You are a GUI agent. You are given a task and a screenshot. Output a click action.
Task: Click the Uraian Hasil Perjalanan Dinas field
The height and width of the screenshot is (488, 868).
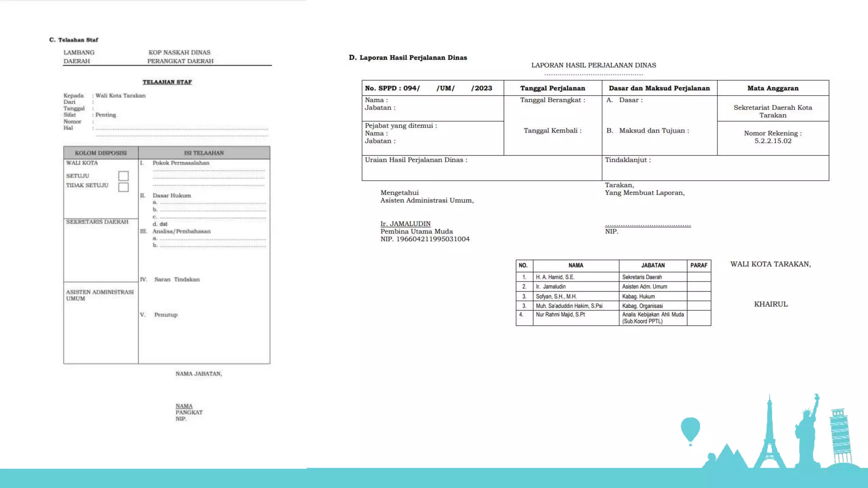[x=482, y=168]
